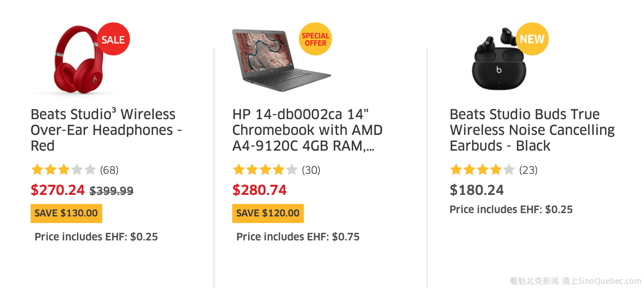View the (30) reviews count
Viewport: 644px width, 288px height.
[x=311, y=170]
